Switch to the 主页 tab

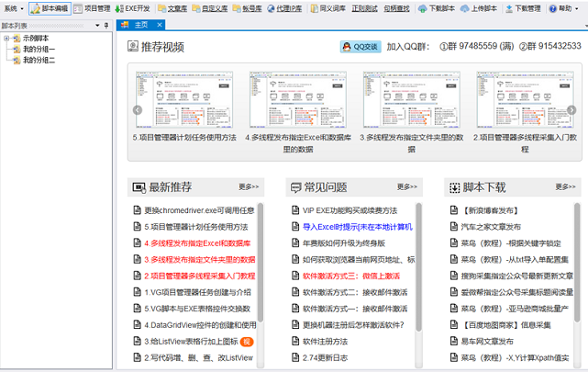point(139,25)
